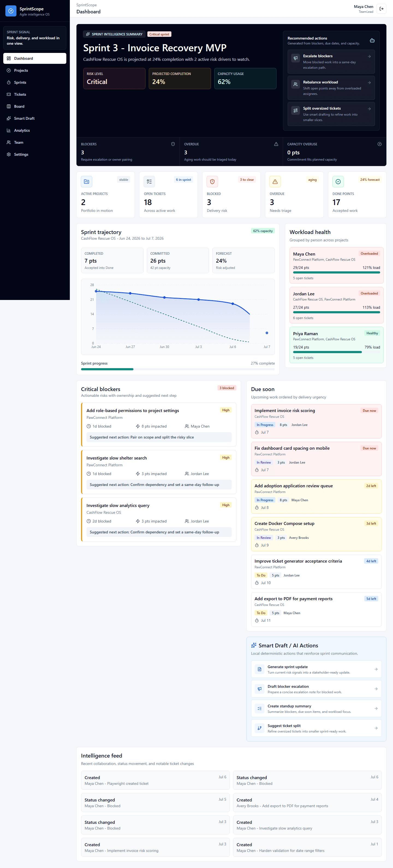393x868 pixels.
Task: Click the Blocked shield icon card
Action: click(x=212, y=182)
